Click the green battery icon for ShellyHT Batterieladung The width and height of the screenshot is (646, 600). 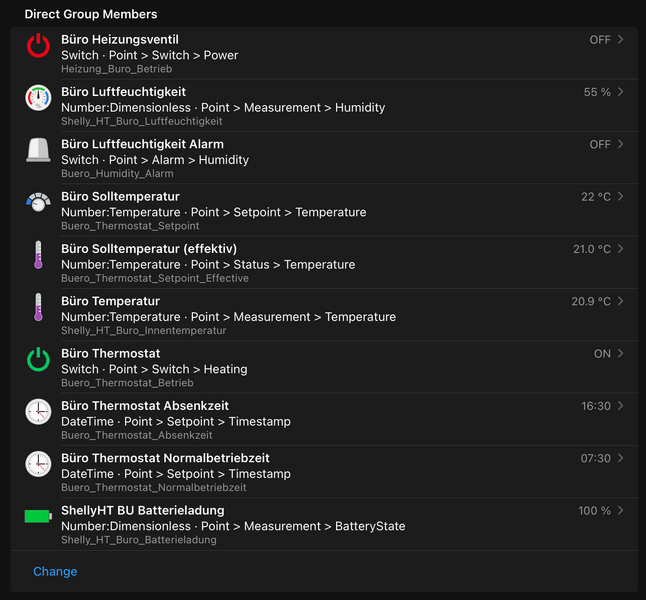coord(38,516)
